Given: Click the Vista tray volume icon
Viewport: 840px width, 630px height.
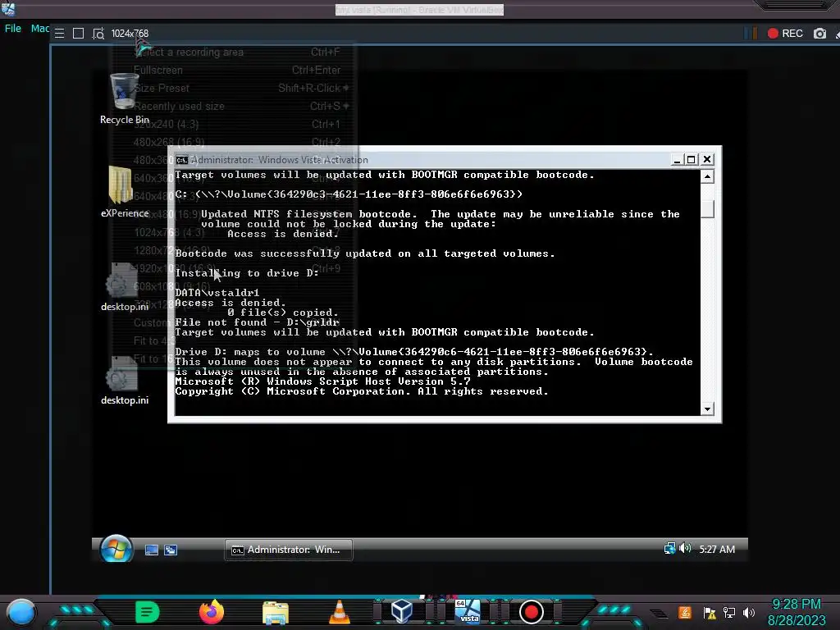Looking at the screenshot, I should point(685,548).
